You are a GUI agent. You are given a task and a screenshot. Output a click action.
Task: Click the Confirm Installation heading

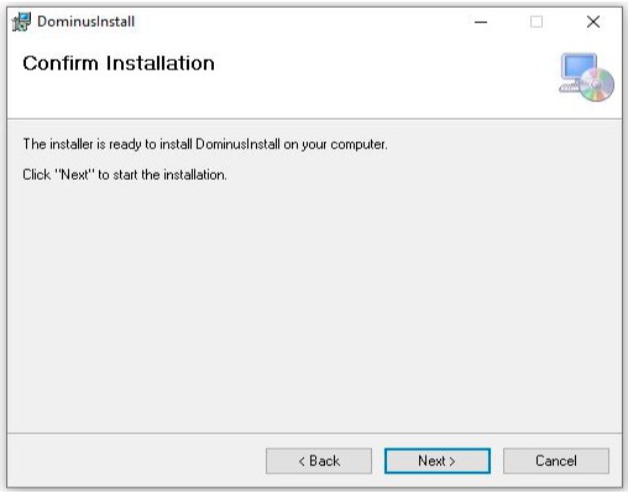click(119, 63)
